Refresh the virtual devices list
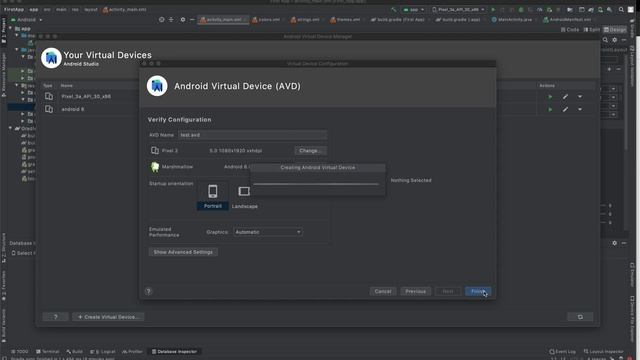640x360 pixels. [580, 317]
